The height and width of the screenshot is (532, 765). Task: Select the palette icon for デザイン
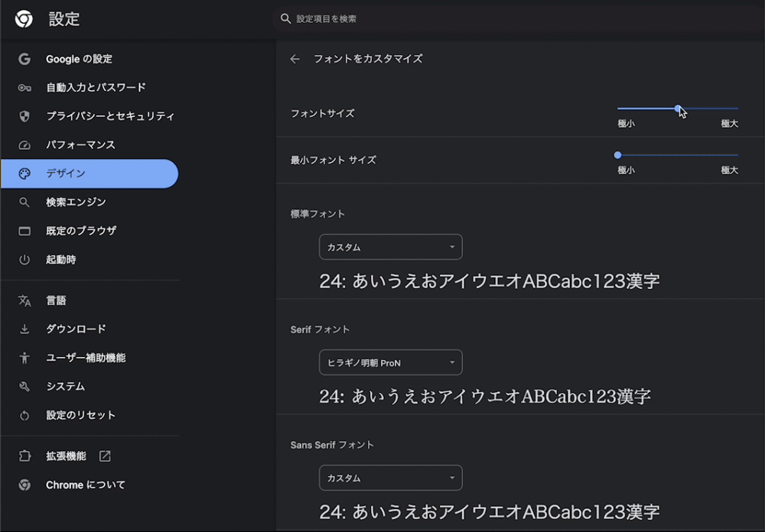[23, 174]
